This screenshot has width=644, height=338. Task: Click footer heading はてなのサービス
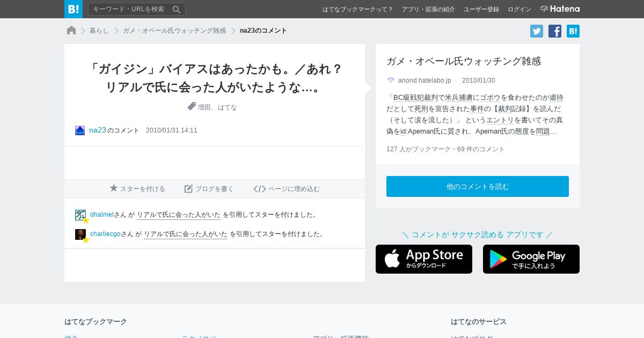[x=479, y=322]
